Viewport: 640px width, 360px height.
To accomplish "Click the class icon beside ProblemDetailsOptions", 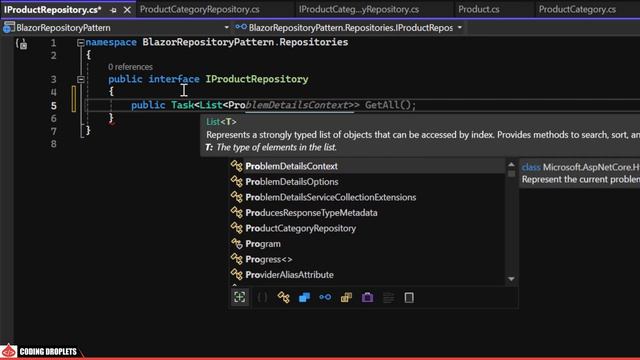I will tap(237, 181).
